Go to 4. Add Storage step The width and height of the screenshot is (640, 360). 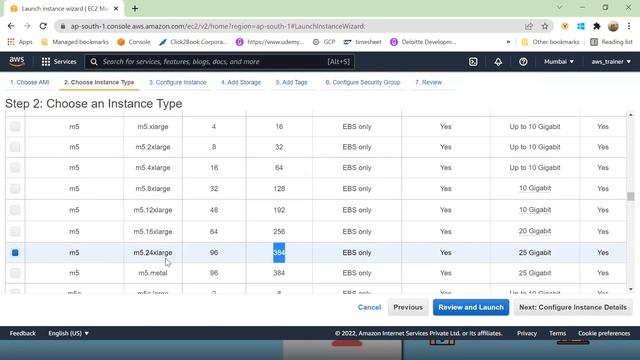(x=241, y=82)
